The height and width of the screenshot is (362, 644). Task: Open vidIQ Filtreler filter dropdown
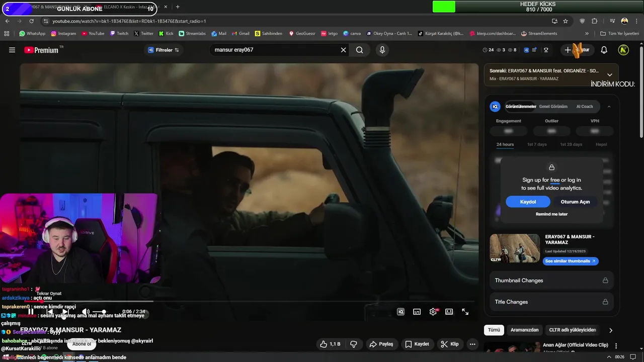click(x=164, y=50)
